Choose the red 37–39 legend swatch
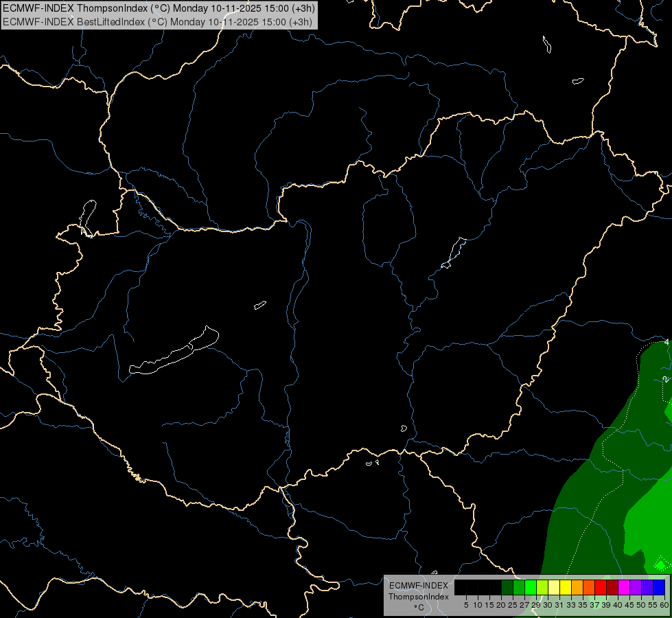Image resolution: width=672 pixels, height=618 pixels. (x=601, y=587)
